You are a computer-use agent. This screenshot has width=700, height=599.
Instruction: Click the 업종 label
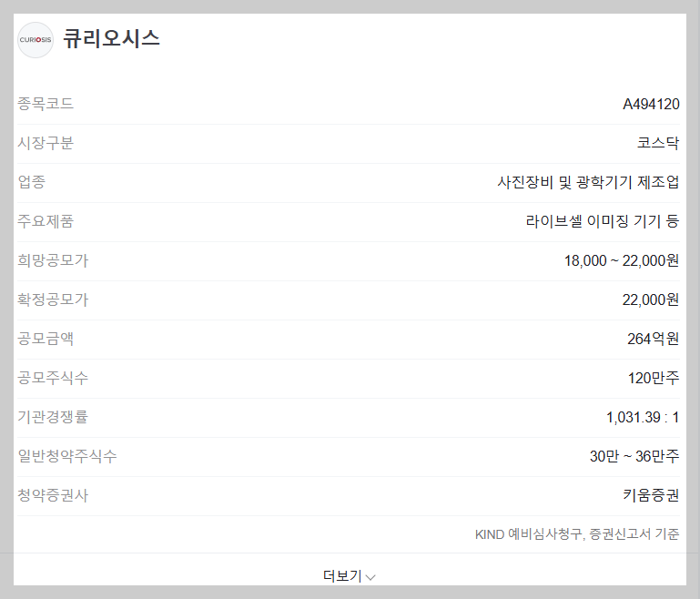[x=31, y=182]
